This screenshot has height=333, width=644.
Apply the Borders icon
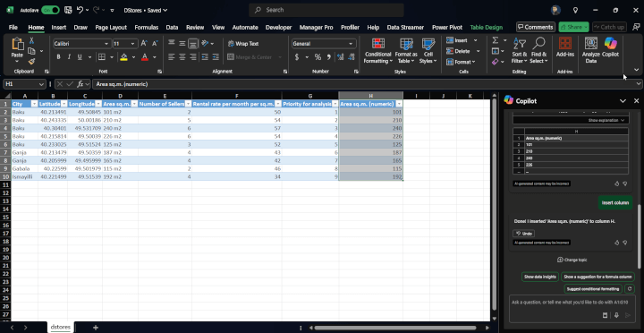101,57
